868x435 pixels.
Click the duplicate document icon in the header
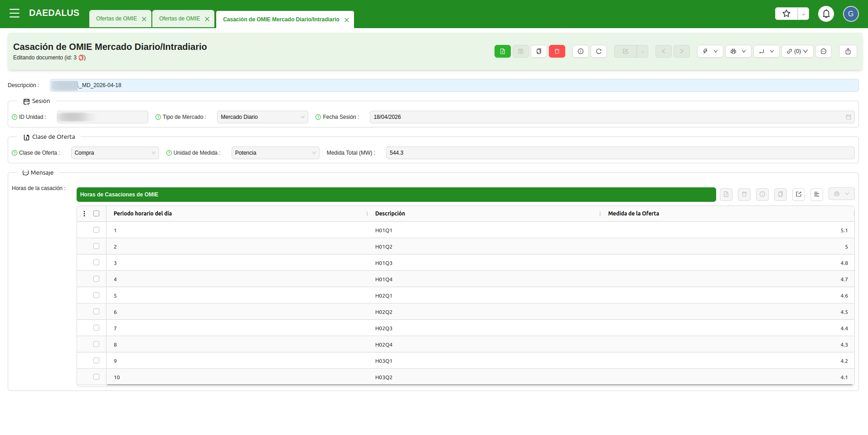pos(538,51)
